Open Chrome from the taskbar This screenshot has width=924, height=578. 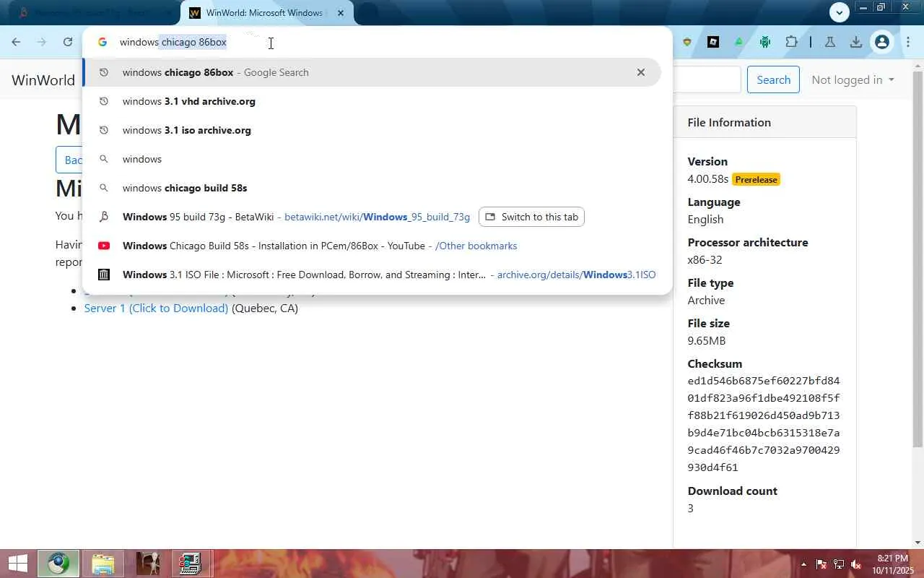[x=58, y=564]
